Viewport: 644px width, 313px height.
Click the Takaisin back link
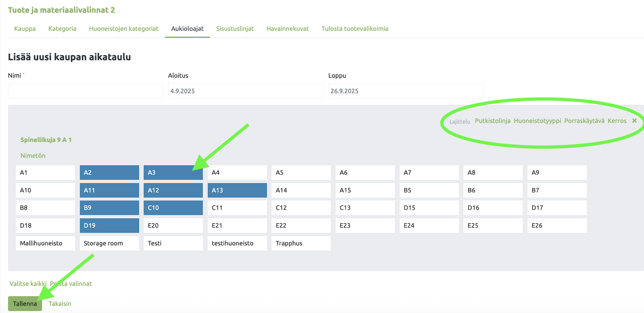tap(60, 303)
